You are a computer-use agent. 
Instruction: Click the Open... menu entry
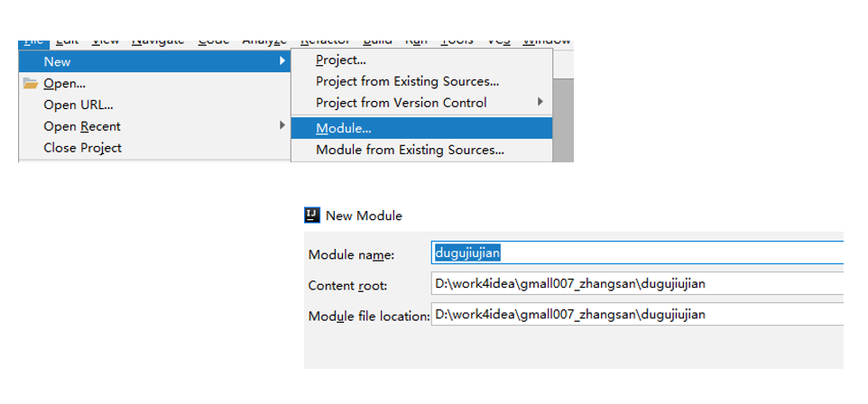[65, 84]
